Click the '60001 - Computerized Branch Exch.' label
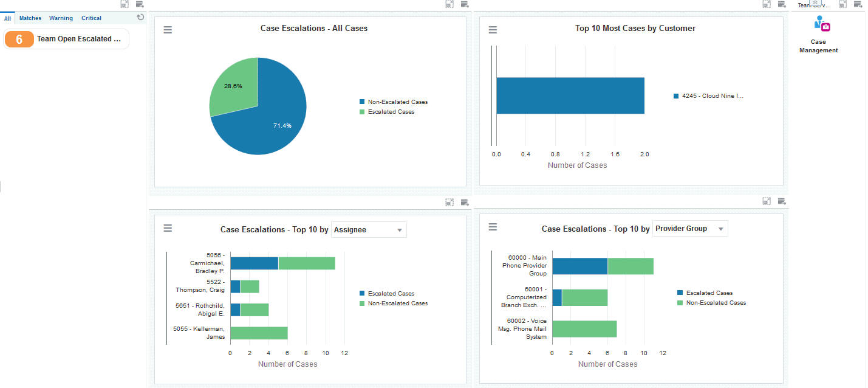The width and height of the screenshot is (868, 388). (524, 297)
